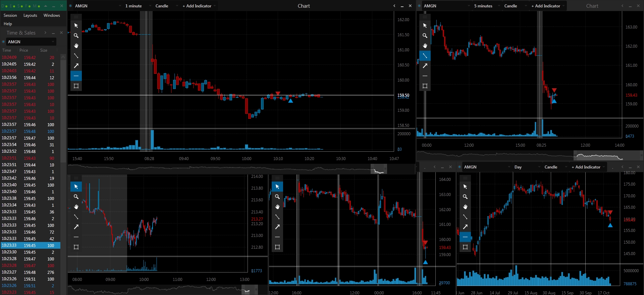644x295 pixels.
Task: Click the Price column header
Action: 23,50
